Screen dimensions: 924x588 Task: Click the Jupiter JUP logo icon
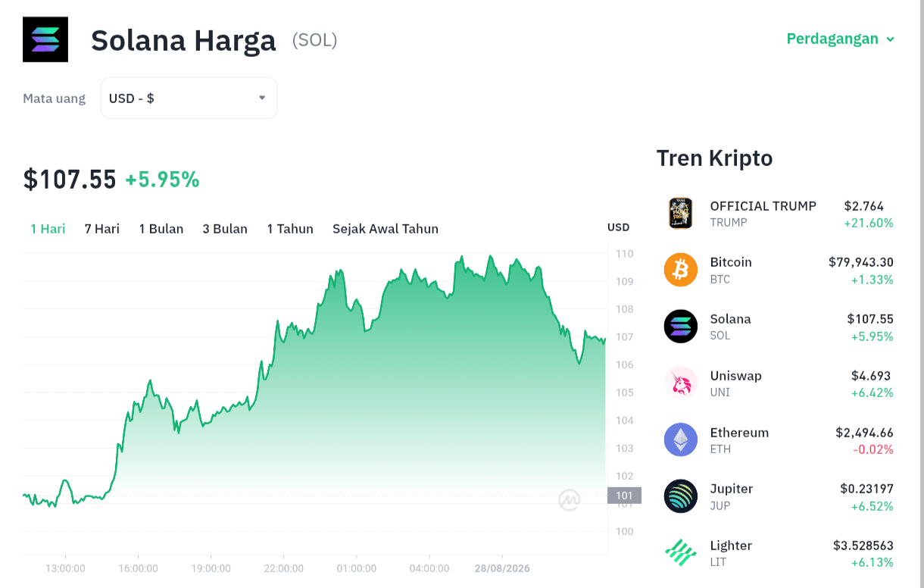point(681,496)
